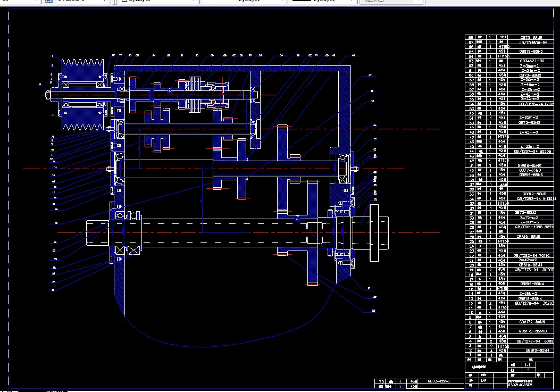Click the 'HT150' material cell in row 25
560x392 pixels.
503,241
